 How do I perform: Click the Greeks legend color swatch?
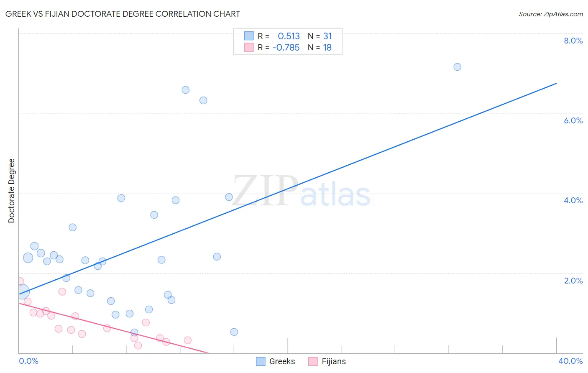tap(261, 361)
